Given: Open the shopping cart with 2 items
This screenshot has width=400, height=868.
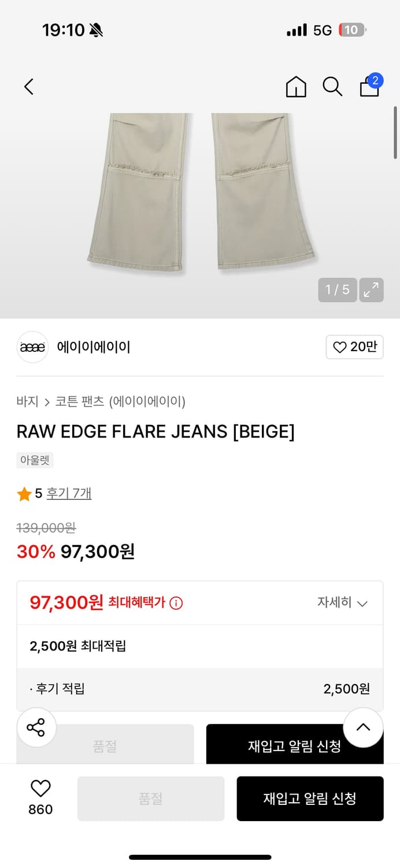Looking at the screenshot, I should click(x=369, y=86).
